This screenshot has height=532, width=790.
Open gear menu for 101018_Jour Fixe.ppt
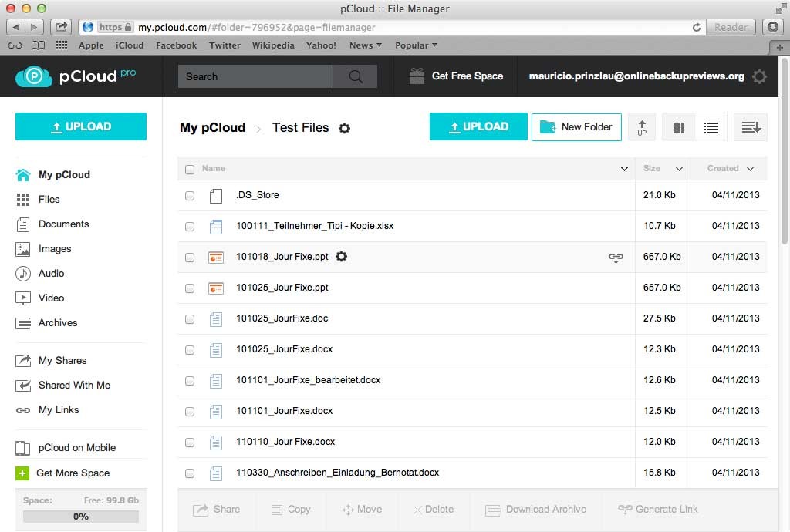point(342,256)
